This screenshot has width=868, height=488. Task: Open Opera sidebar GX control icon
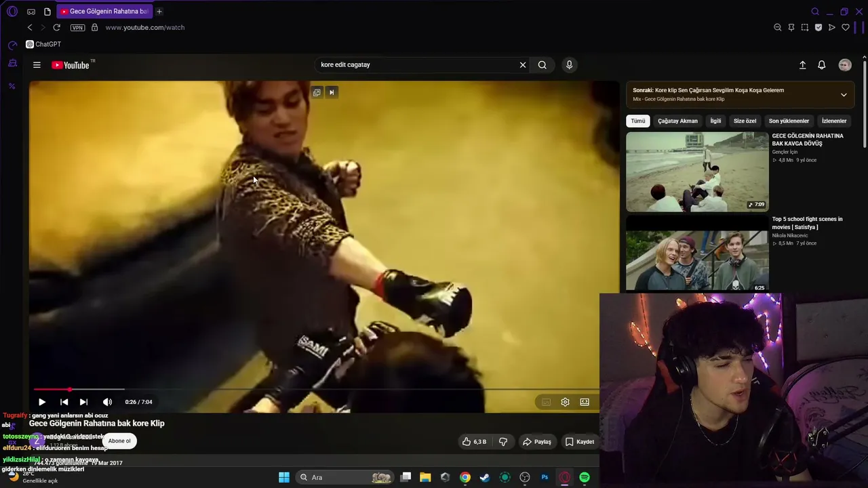click(12, 64)
